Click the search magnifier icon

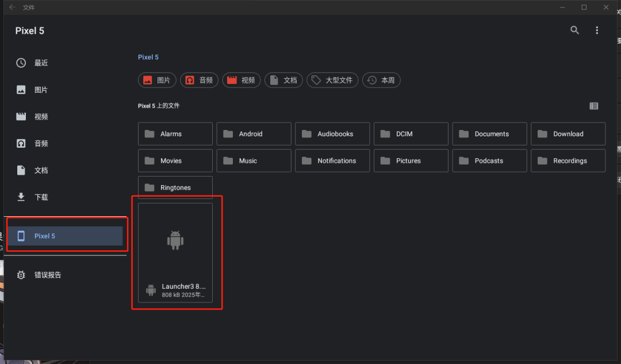574,30
